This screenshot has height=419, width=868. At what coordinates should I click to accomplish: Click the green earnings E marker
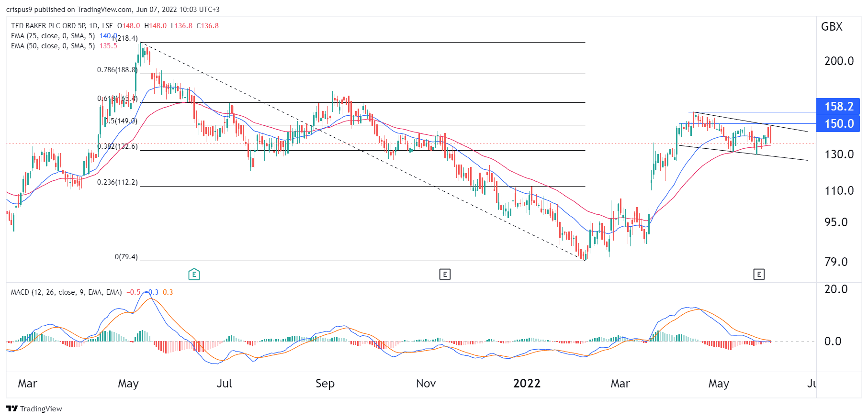point(194,274)
